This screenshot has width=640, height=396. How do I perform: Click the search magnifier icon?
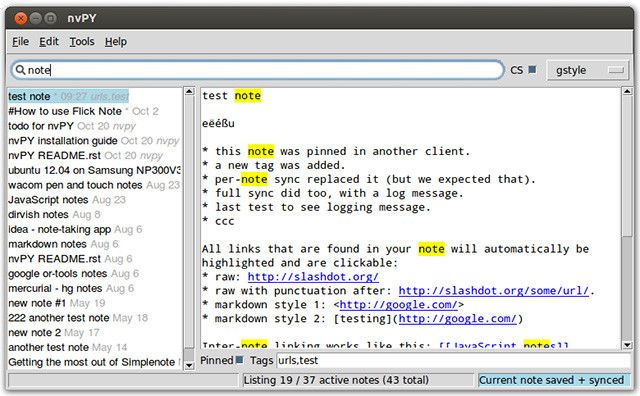tap(20, 70)
